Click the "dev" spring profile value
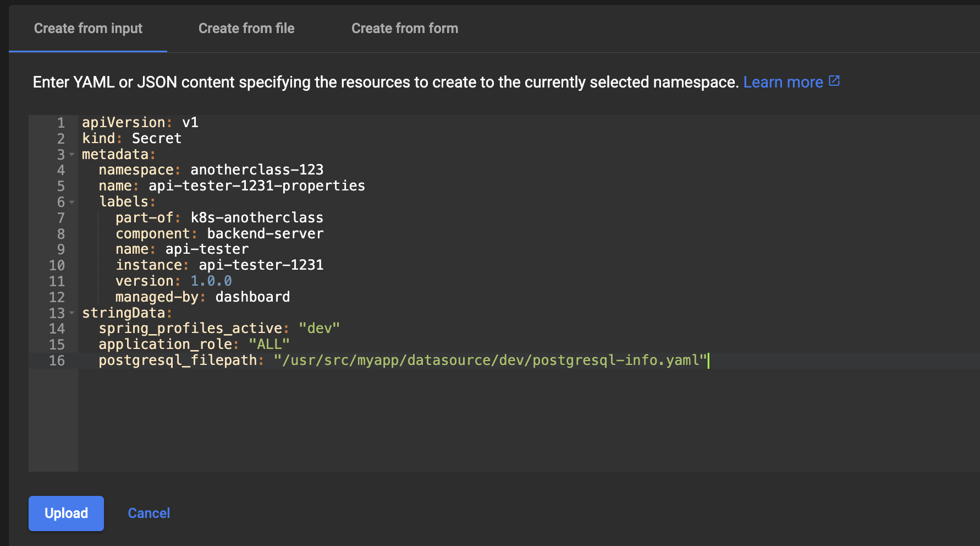This screenshot has height=546, width=980. click(x=319, y=329)
